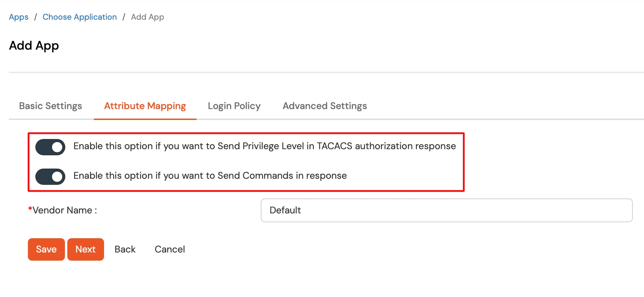Open the Basic Settings tab

coord(50,106)
